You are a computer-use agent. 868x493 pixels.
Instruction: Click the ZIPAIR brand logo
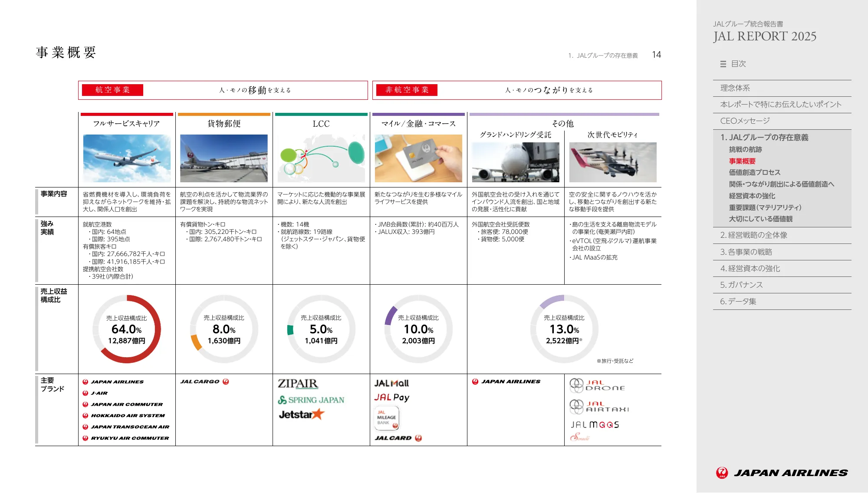[298, 384]
